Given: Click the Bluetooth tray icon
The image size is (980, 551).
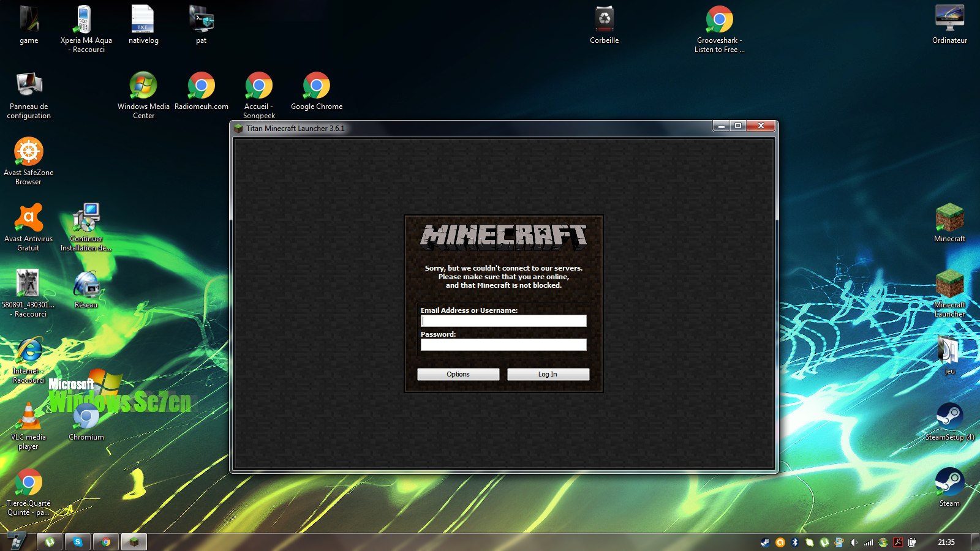Looking at the screenshot, I should (x=794, y=542).
